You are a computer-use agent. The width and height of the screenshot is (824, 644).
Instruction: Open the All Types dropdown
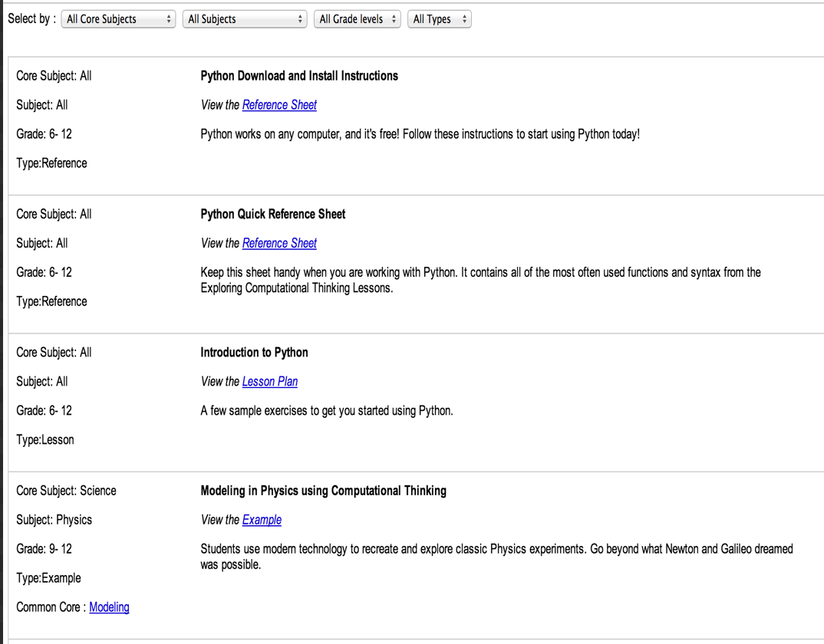tap(440, 19)
